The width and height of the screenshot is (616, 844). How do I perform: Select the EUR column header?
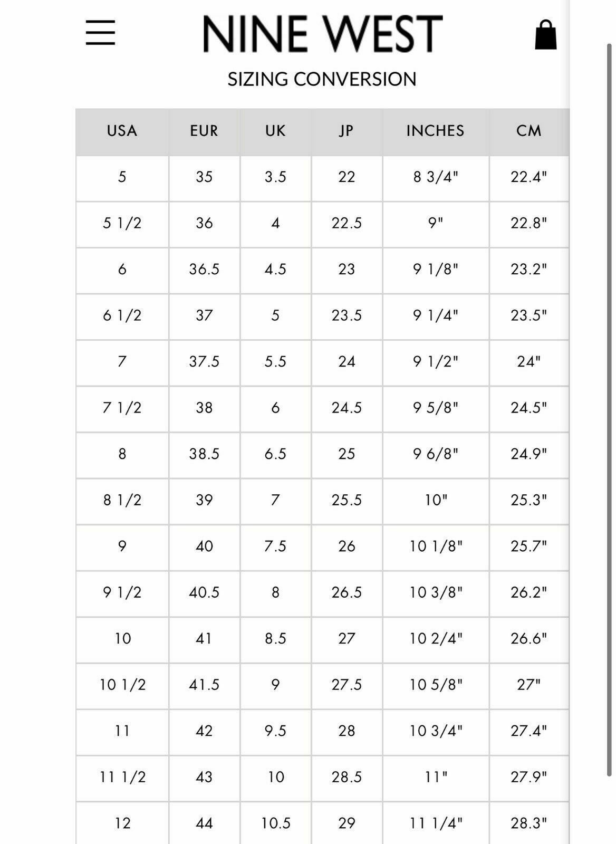click(x=204, y=131)
